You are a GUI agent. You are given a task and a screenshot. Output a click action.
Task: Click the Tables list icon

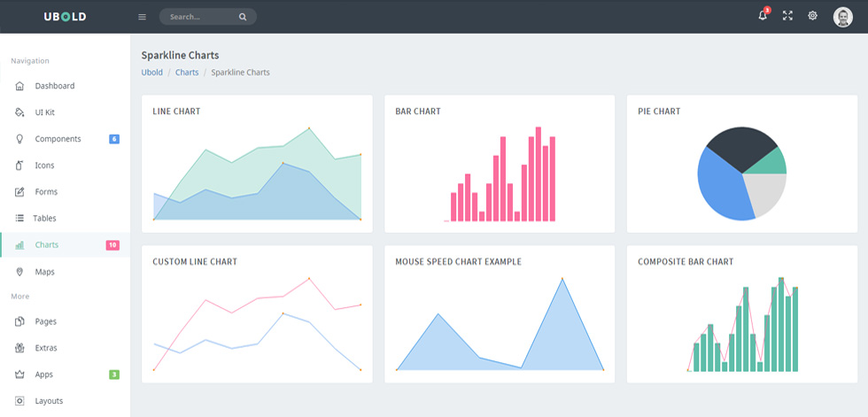tap(19, 219)
